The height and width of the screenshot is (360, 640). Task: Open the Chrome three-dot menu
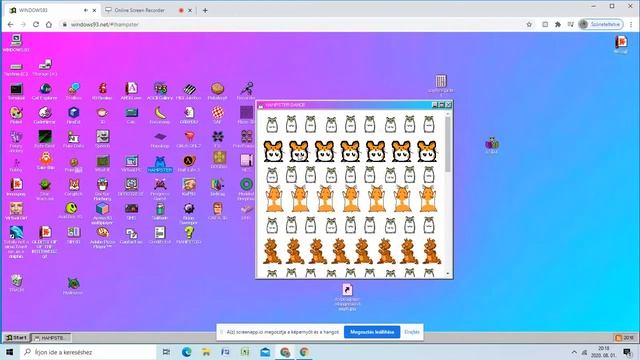coord(631,24)
